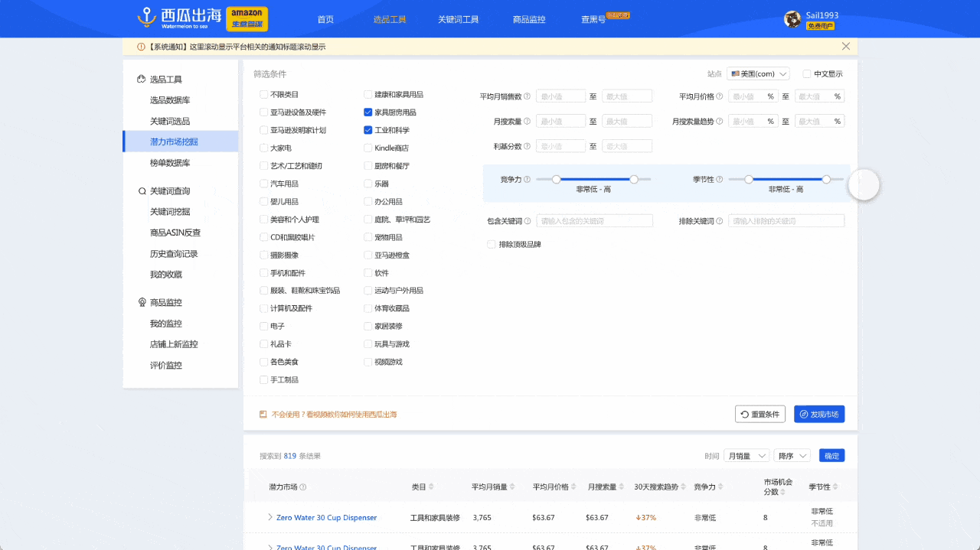
Task: Open the 站点 美国(com) dropdown
Action: point(758,74)
